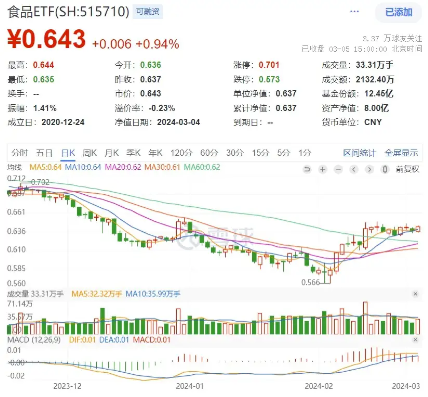Select the 周K tab
The height and width of the screenshot is (397, 428).
pyautogui.click(x=90, y=153)
